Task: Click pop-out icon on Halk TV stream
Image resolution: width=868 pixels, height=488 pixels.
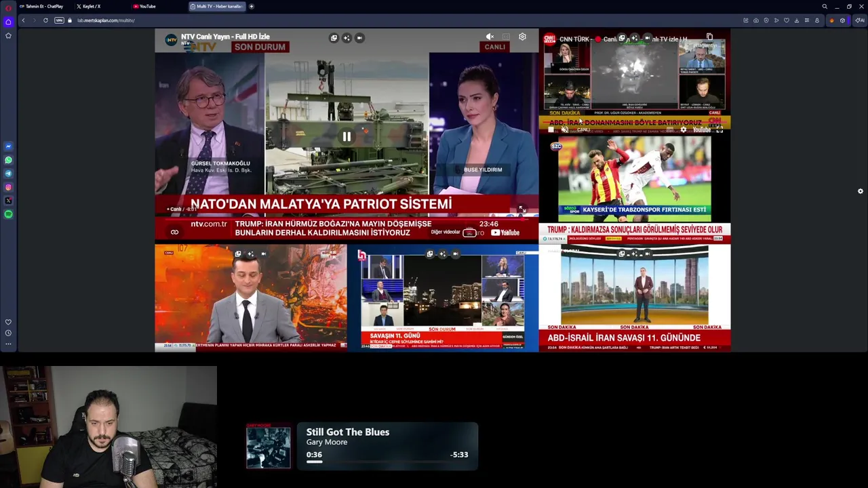Action: tap(430, 254)
